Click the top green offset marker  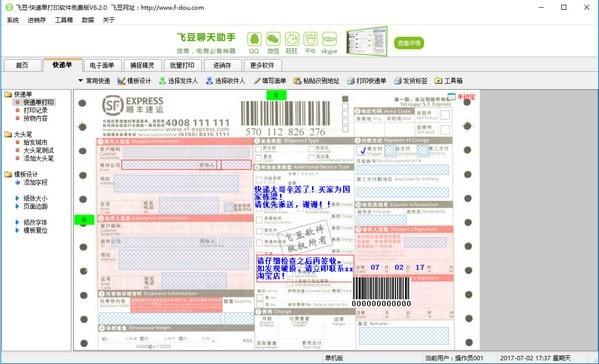tap(276, 95)
